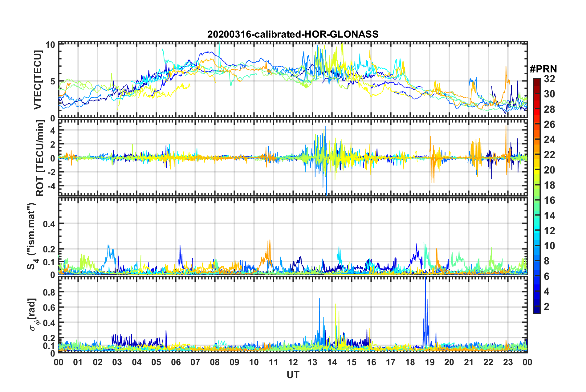Click the UT x-axis label

pos(293,375)
